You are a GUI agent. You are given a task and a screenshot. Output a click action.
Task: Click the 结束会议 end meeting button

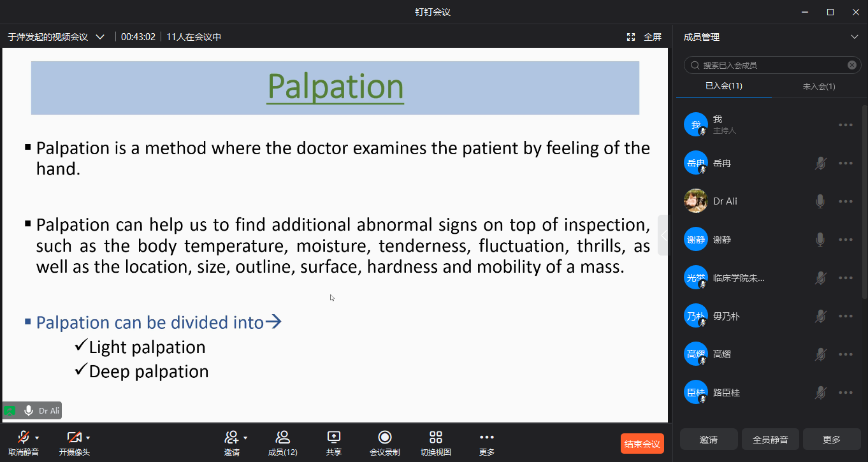642,444
